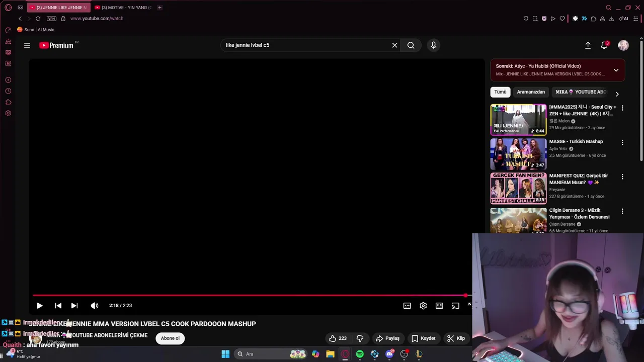Open the browser AI assistant button

(x=623, y=19)
